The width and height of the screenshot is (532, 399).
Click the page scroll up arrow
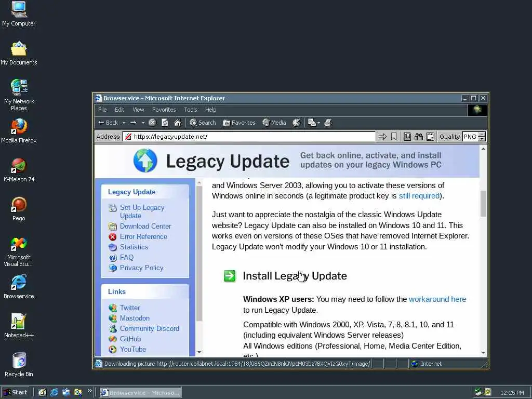pyautogui.click(x=483, y=149)
